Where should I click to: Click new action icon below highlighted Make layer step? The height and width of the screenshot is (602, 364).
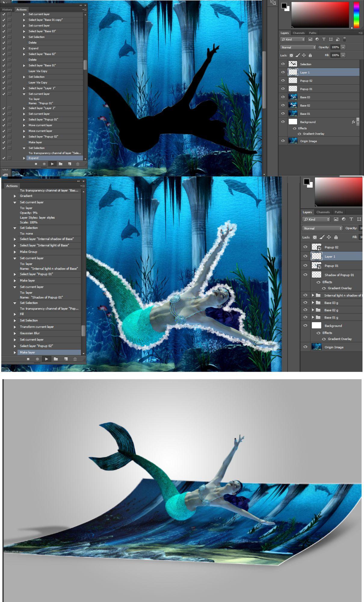(x=66, y=359)
